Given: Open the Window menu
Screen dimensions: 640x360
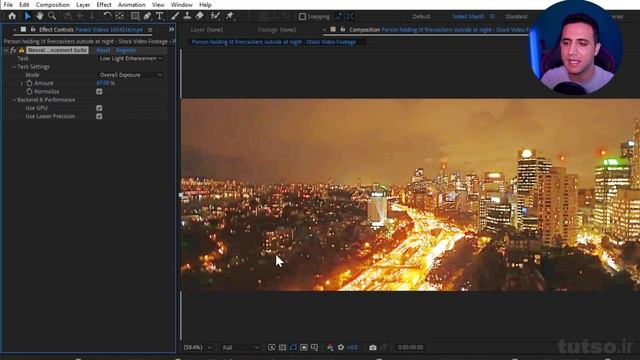Looking at the screenshot, I should (x=182, y=5).
